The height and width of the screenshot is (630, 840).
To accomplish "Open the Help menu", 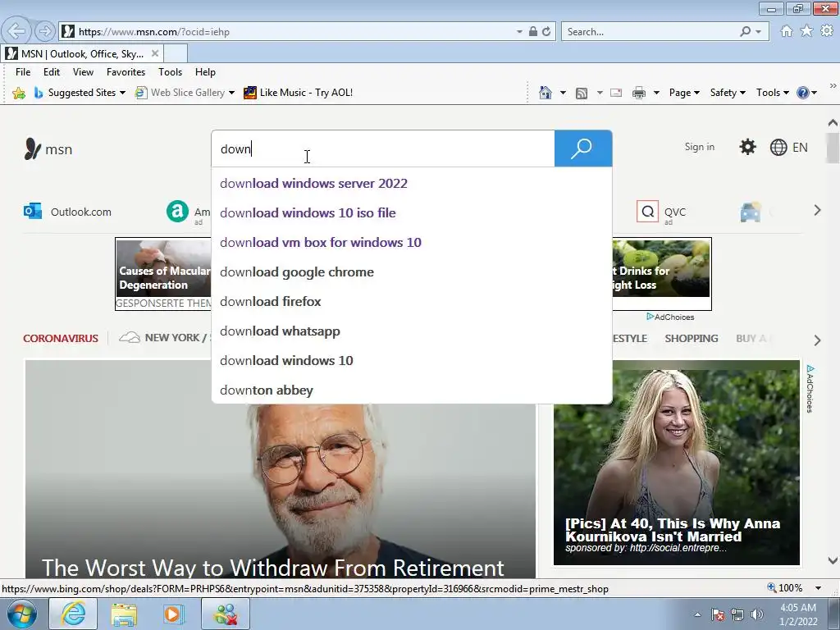I will pyautogui.click(x=205, y=72).
